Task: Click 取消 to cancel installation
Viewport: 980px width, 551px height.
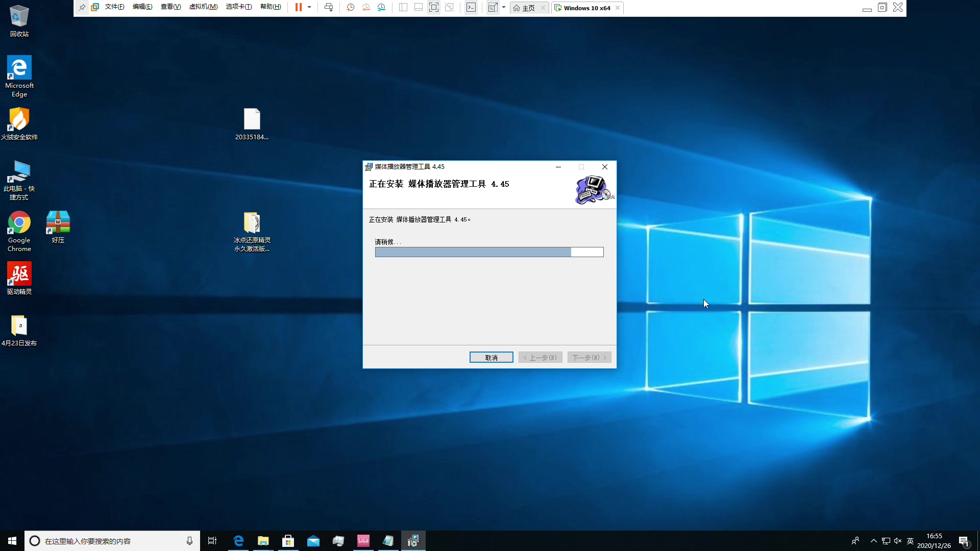Action: click(492, 357)
